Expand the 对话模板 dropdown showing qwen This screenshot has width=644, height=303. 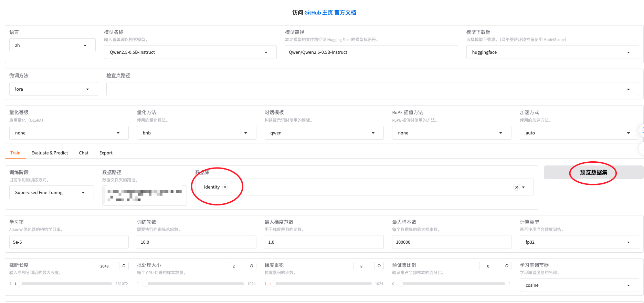pyautogui.click(x=324, y=133)
